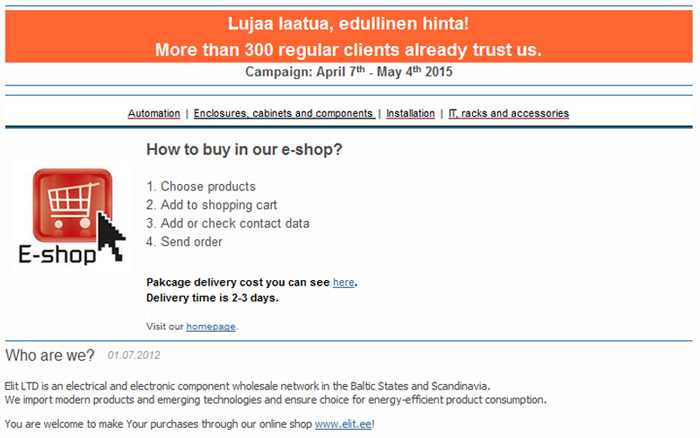Click the black cursor arrow on the E-shop logo
This screenshot has height=438, width=700.
point(111,236)
